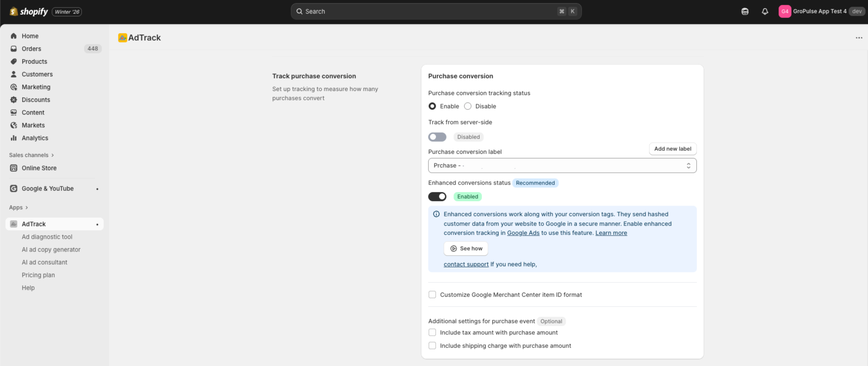The height and width of the screenshot is (366, 868).
Task: Open the purchase conversion label dropdown
Action: click(562, 165)
